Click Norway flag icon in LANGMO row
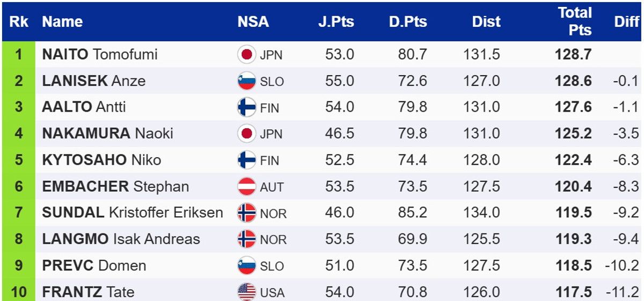The height and width of the screenshot is (301, 644). 247,239
